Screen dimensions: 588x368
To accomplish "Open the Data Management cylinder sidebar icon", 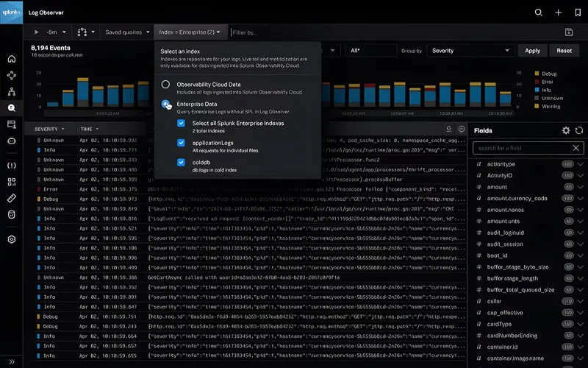I will tap(12, 214).
